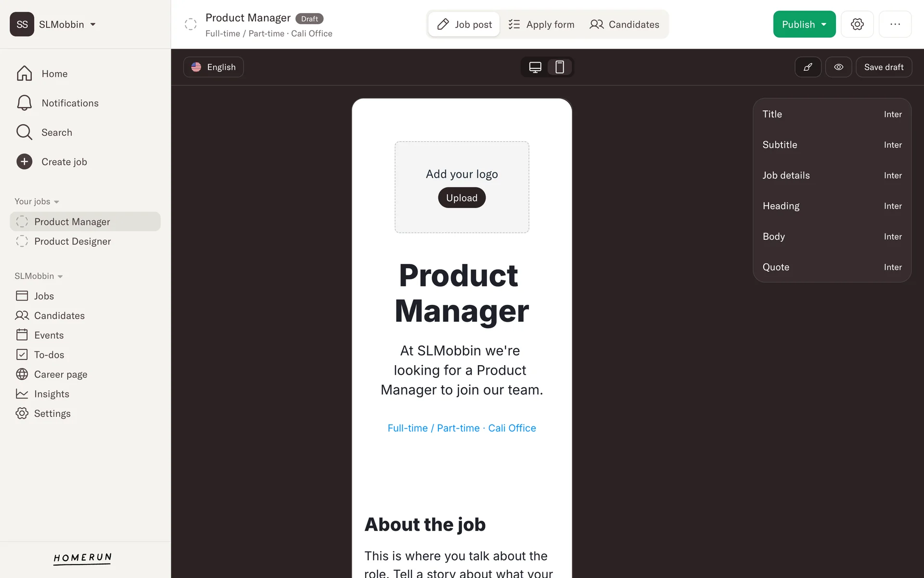This screenshot has width=924, height=578.
Task: Select the Title font setting row
Action: (832, 114)
